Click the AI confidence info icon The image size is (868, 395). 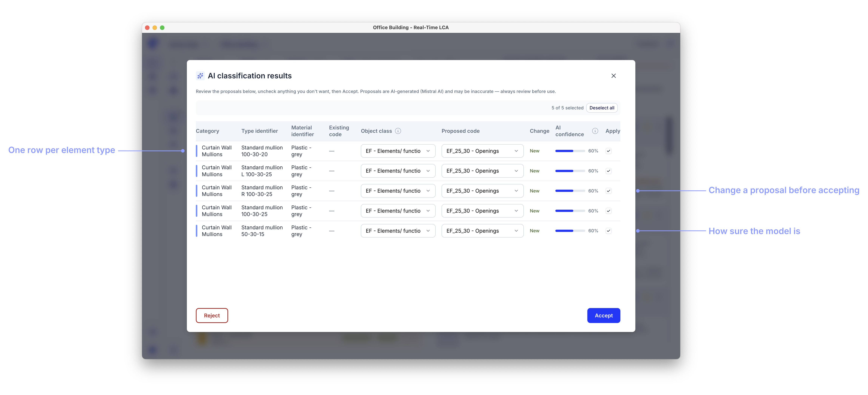coord(595,131)
